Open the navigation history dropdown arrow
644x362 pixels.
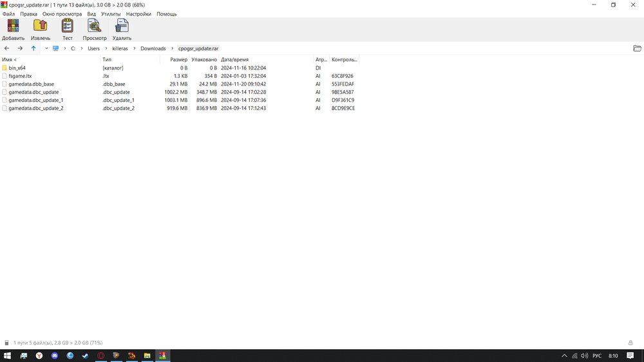[x=46, y=48]
